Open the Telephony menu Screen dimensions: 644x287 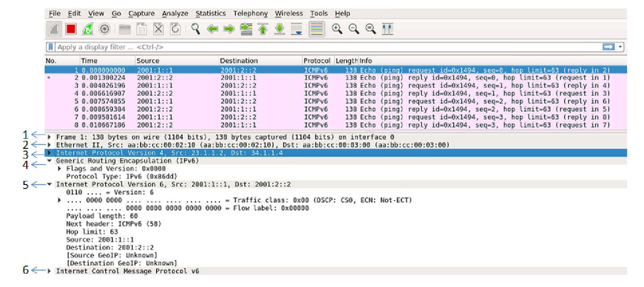coord(250,13)
